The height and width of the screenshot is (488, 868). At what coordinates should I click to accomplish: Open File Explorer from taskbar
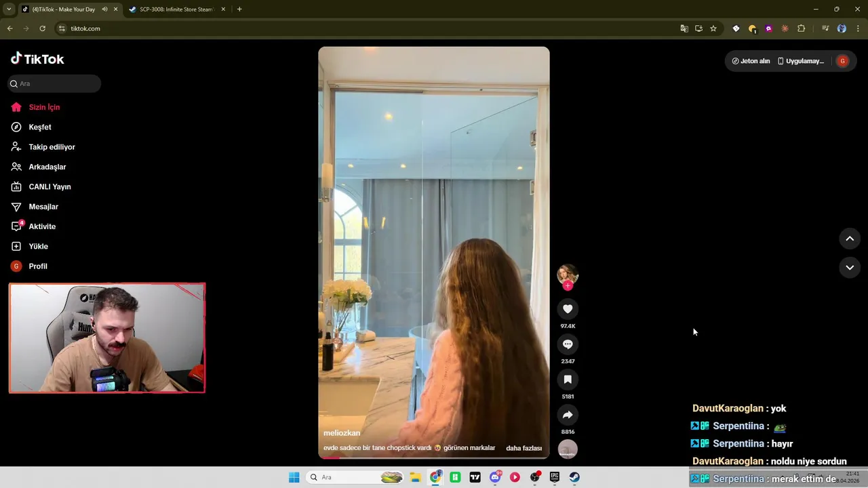(x=416, y=477)
